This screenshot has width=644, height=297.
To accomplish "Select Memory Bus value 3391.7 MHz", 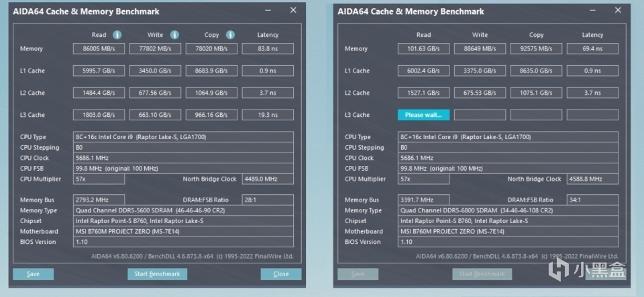I will tap(423, 200).
